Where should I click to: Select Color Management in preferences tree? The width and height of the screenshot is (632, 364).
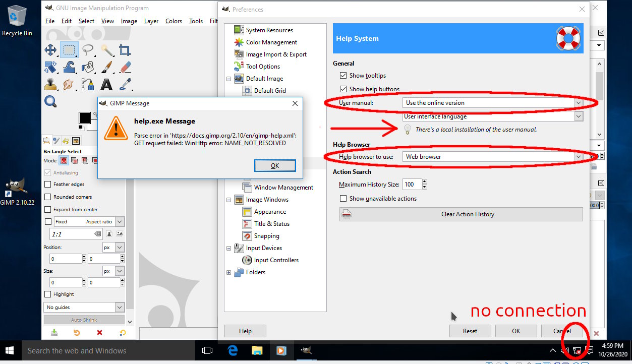(x=271, y=42)
